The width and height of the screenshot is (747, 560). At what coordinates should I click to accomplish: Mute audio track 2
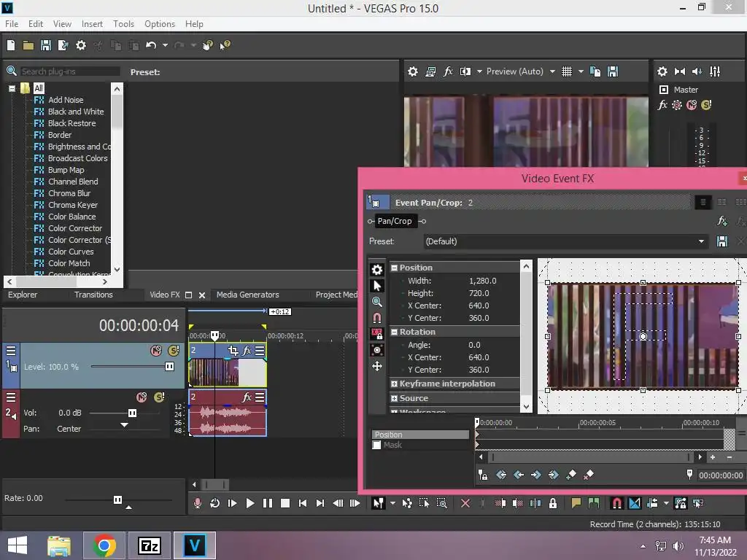tap(142, 397)
